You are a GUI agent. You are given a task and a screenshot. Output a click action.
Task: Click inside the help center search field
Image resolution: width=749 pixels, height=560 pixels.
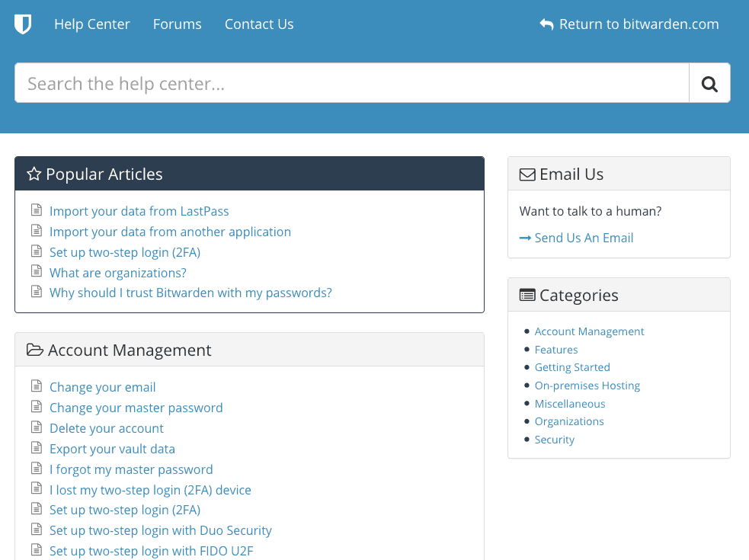[x=305, y=82]
